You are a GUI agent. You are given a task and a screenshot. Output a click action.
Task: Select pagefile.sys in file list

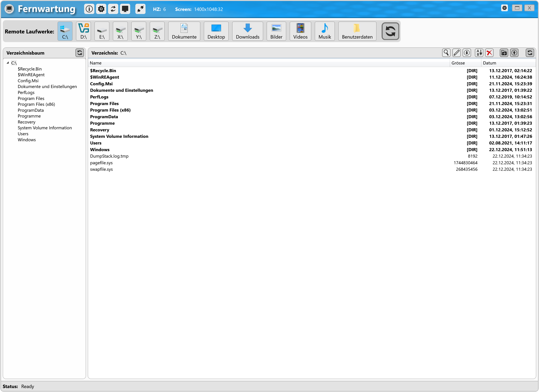click(x=101, y=163)
